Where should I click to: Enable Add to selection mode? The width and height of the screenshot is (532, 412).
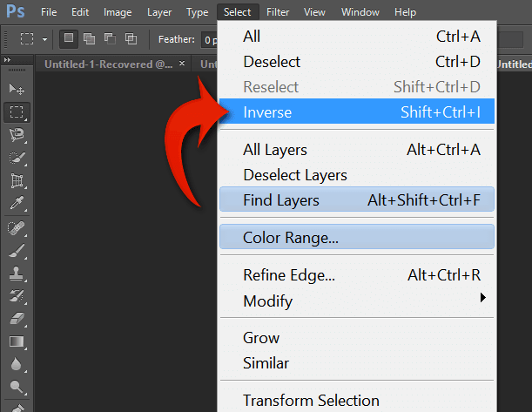pos(89,38)
